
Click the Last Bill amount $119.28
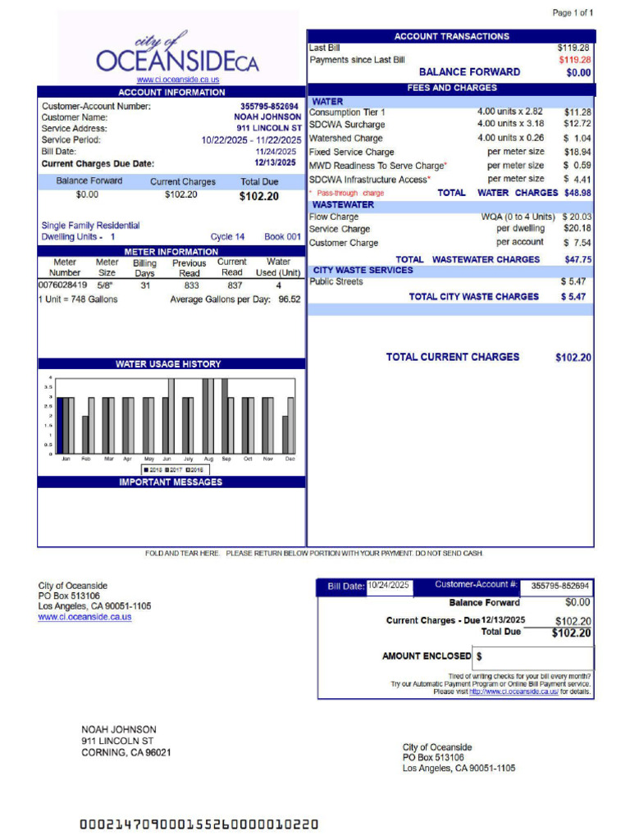point(573,48)
